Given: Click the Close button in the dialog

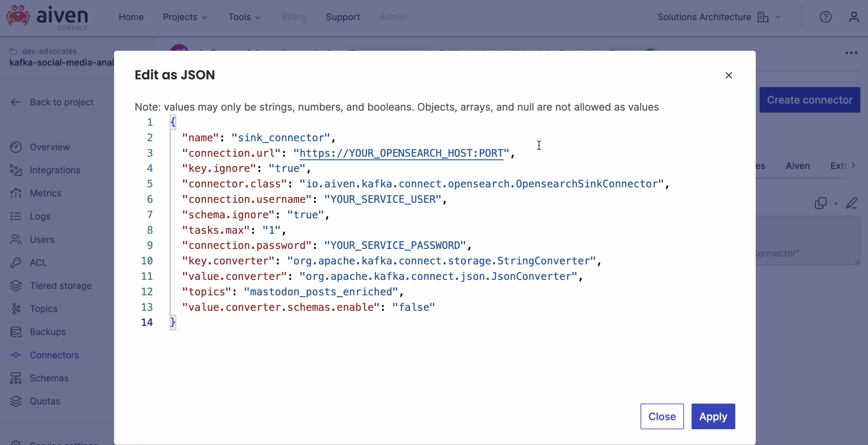Looking at the screenshot, I should (662, 416).
